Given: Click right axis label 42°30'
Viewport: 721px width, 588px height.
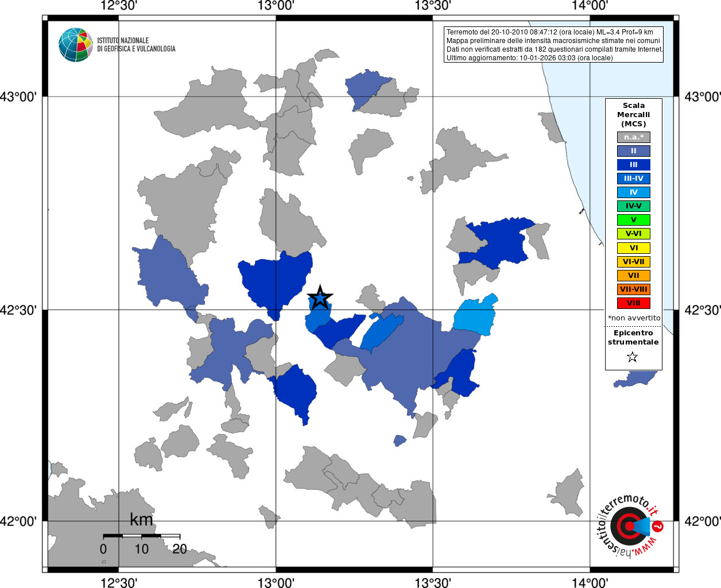Looking at the screenshot, I should coord(703,310).
